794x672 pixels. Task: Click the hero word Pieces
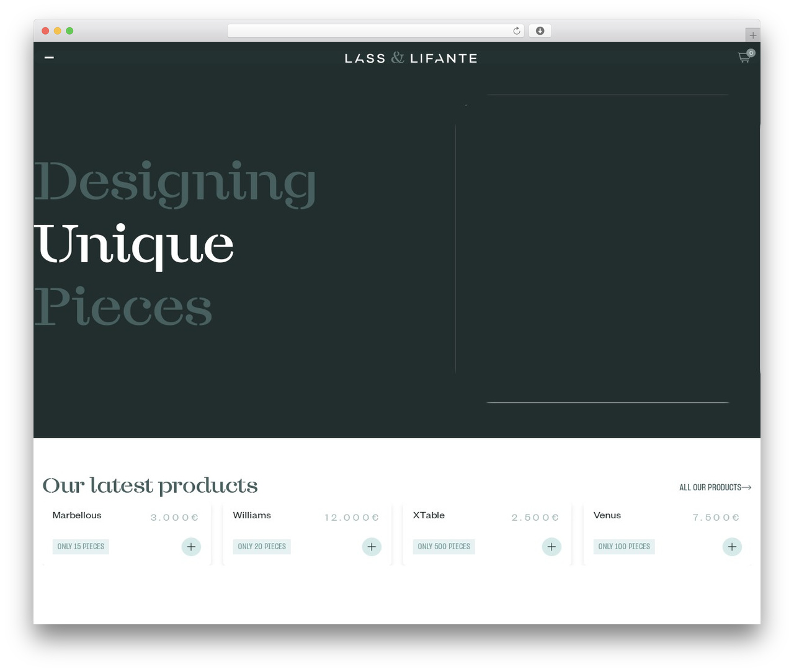pyautogui.click(x=123, y=306)
